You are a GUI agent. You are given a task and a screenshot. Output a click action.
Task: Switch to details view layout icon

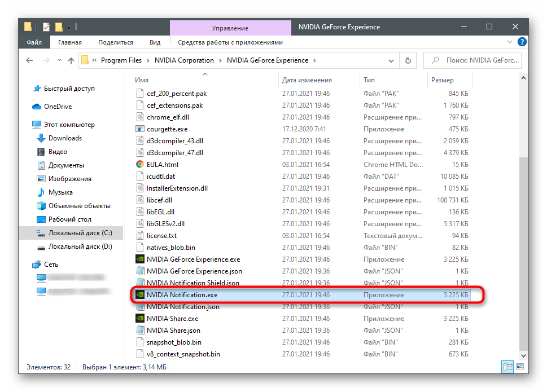507,367
